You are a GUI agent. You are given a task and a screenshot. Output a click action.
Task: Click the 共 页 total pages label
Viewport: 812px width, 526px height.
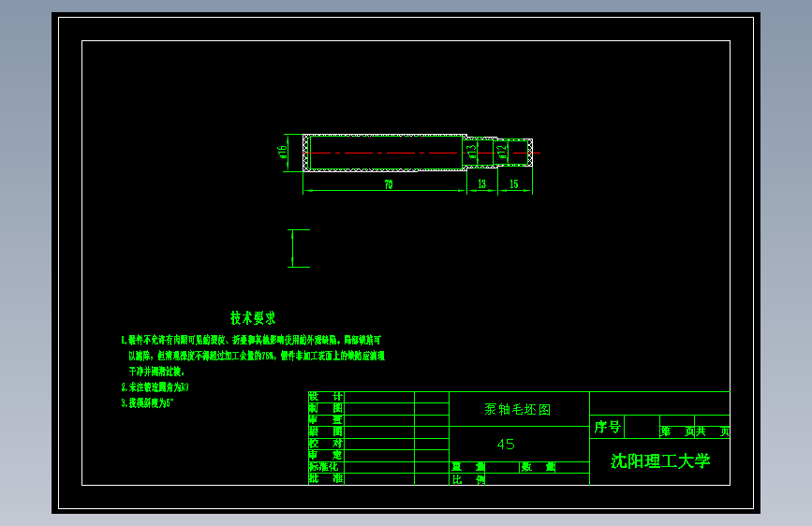click(x=713, y=431)
